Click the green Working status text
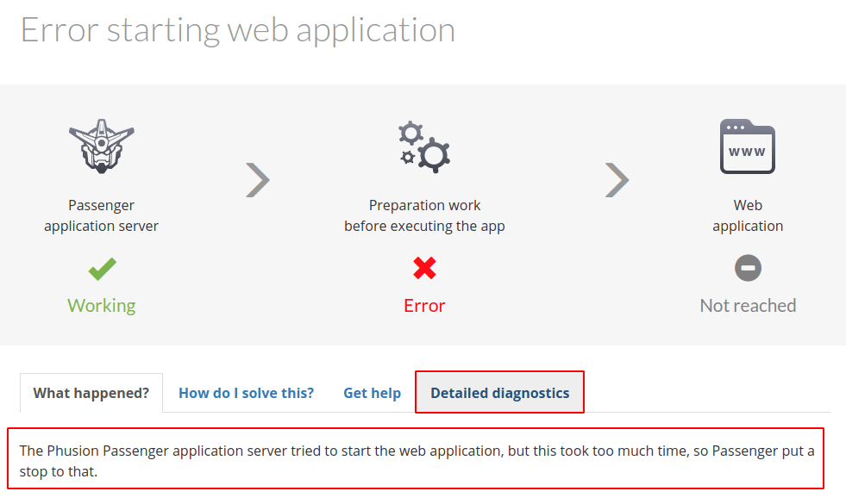 [x=102, y=306]
